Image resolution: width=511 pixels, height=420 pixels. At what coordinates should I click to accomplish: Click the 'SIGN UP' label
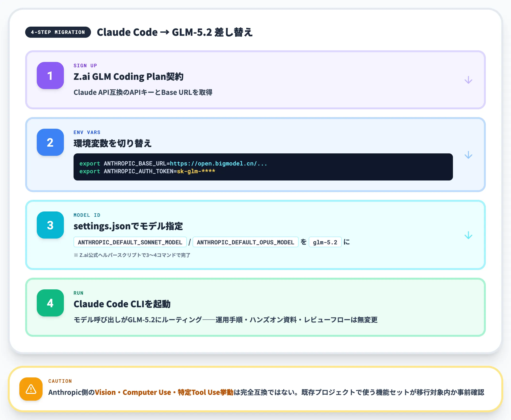[85, 66]
